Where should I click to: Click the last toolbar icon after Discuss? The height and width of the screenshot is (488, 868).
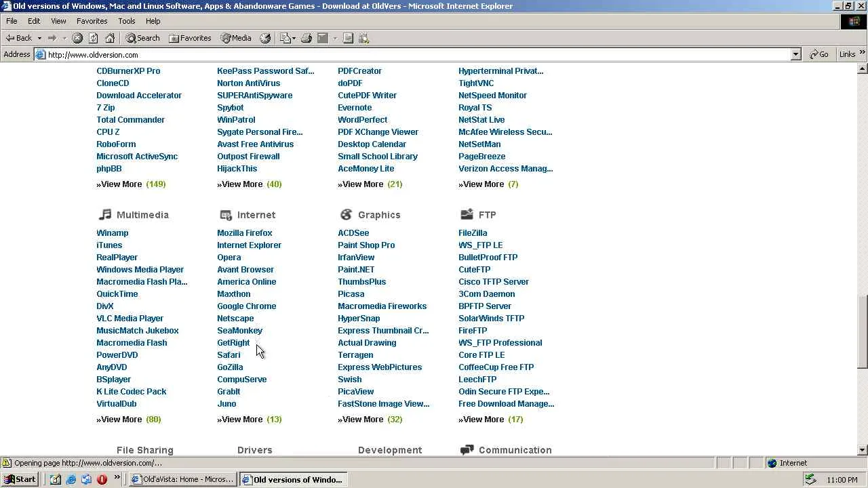click(364, 38)
